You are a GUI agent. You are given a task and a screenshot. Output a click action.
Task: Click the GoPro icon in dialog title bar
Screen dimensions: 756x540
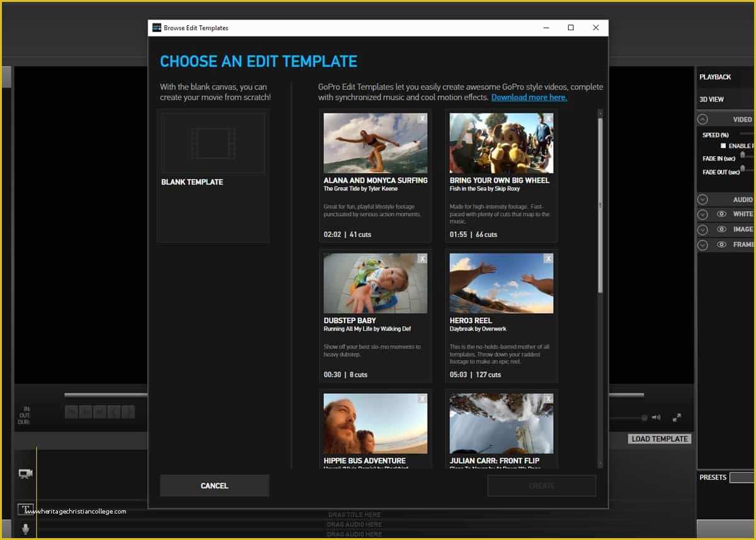pyautogui.click(x=157, y=28)
